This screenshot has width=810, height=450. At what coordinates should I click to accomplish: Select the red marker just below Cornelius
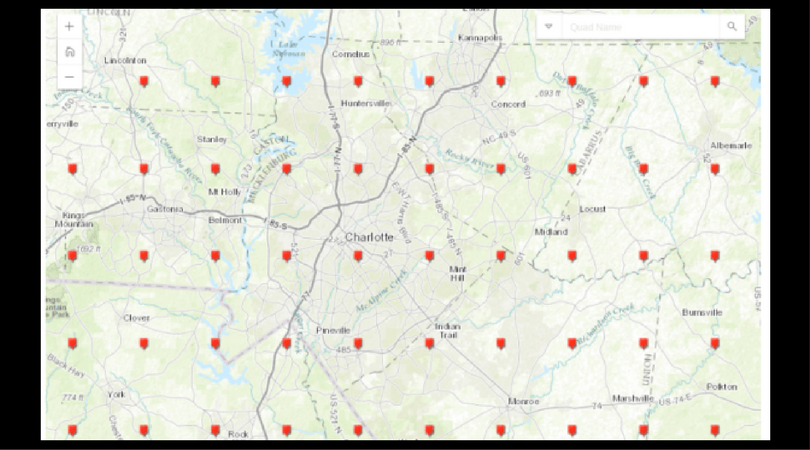[358, 81]
